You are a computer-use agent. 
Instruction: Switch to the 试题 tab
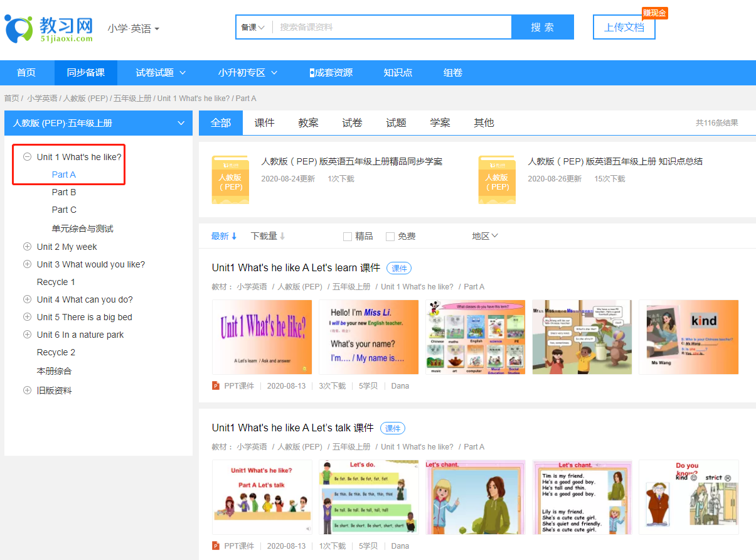(397, 123)
